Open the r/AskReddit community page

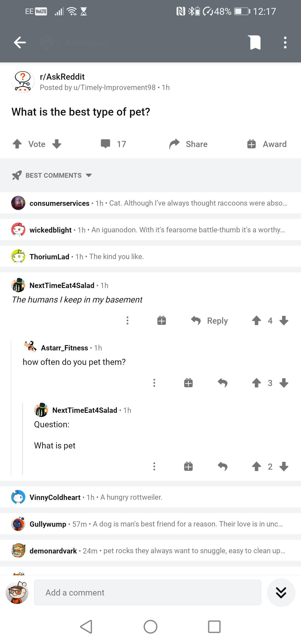point(62,77)
